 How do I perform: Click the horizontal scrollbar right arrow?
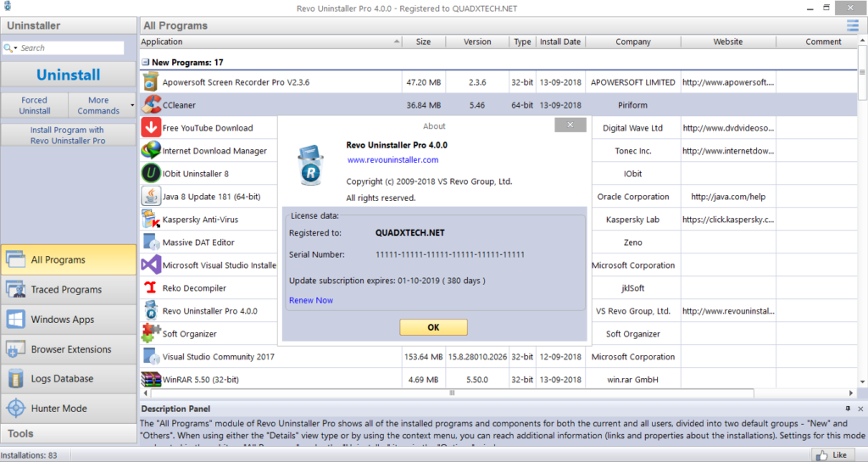tap(851, 392)
